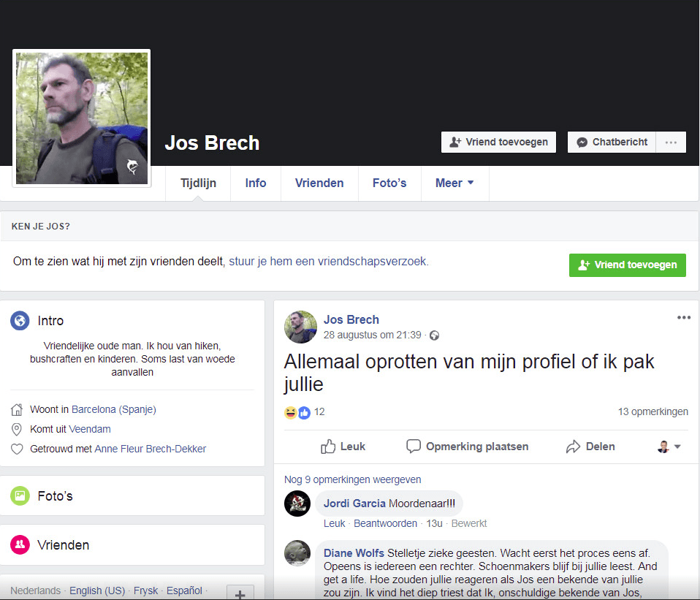The width and height of the screenshot is (700, 600).
Task: Click Jordi Garcia's comment avatar
Action: pos(297,504)
